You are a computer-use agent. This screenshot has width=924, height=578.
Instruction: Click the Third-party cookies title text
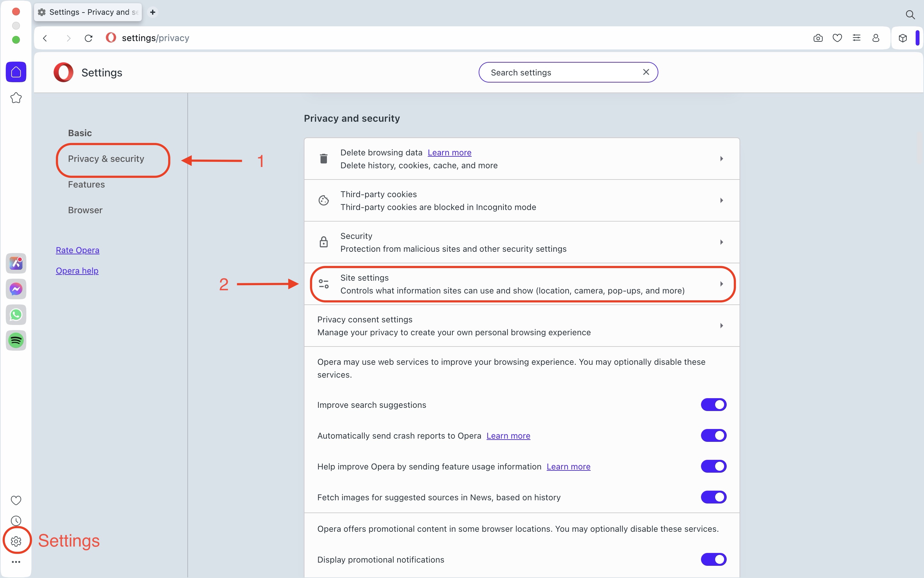coord(378,194)
